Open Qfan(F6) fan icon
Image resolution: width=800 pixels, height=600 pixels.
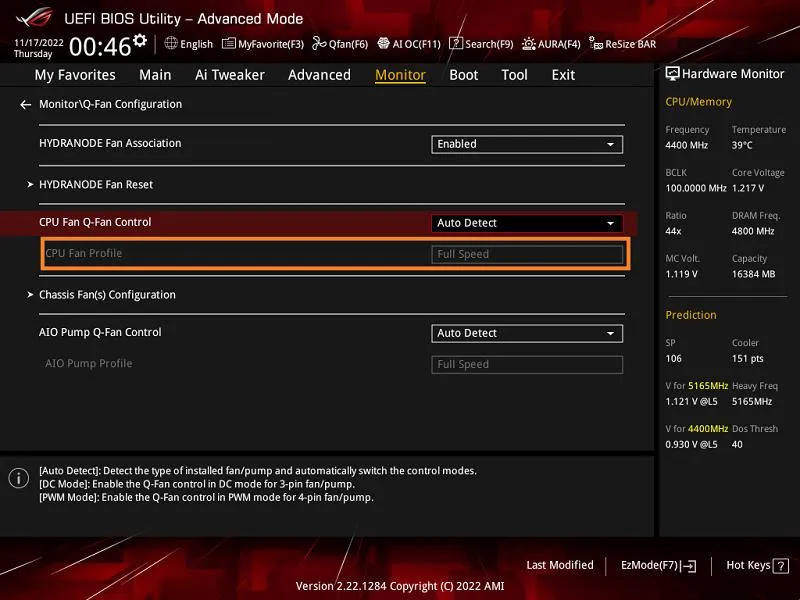click(319, 44)
